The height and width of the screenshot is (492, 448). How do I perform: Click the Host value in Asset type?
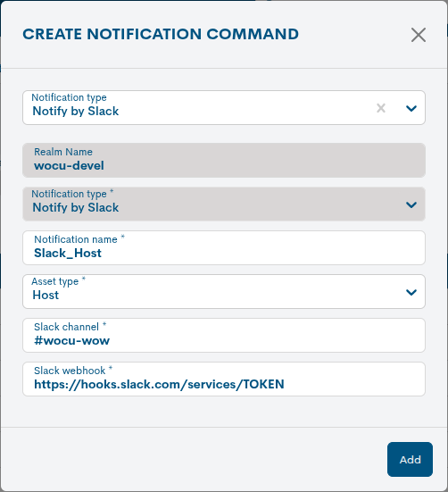(x=46, y=295)
